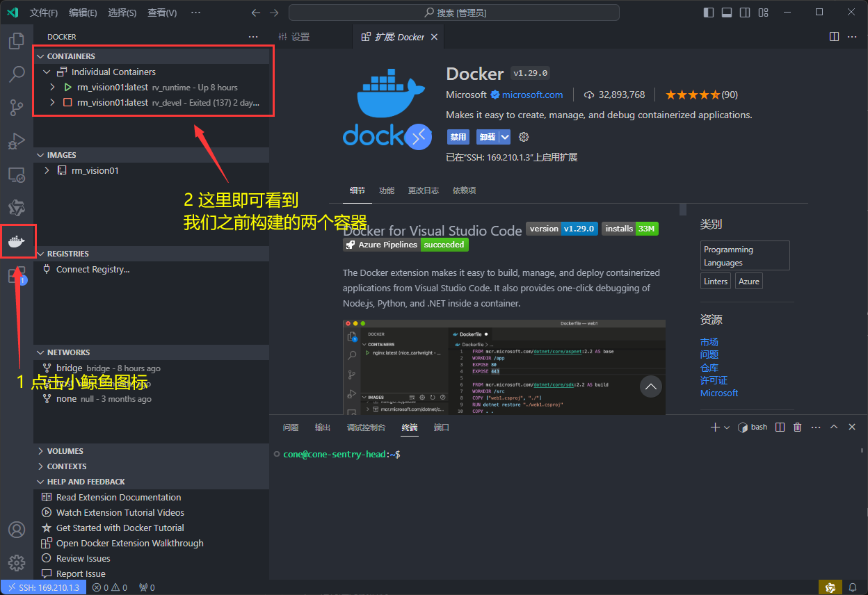868x595 pixels.
Task: Click the errors and warnings count in status bar
Action: pyautogui.click(x=110, y=587)
